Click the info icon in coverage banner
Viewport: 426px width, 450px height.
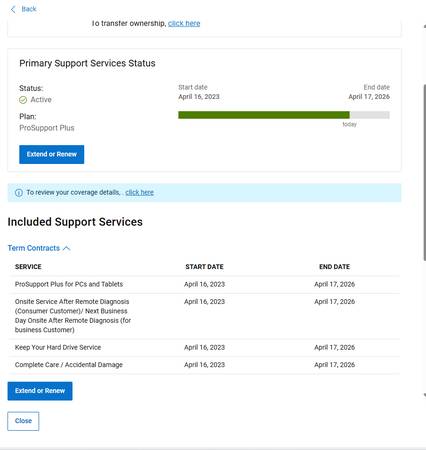tap(19, 193)
